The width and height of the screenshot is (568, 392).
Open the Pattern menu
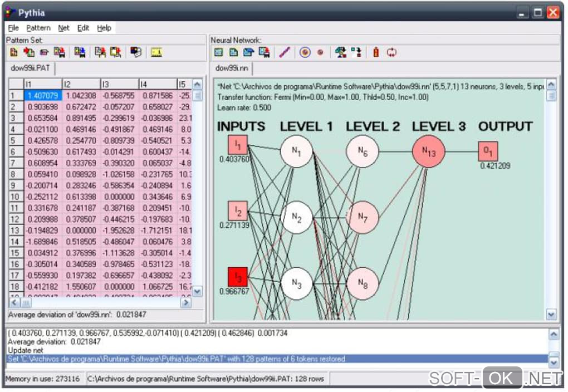click(x=38, y=28)
